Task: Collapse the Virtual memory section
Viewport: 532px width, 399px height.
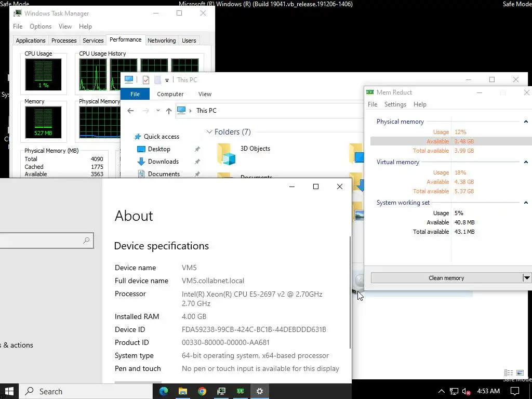Action: pyautogui.click(x=526, y=162)
